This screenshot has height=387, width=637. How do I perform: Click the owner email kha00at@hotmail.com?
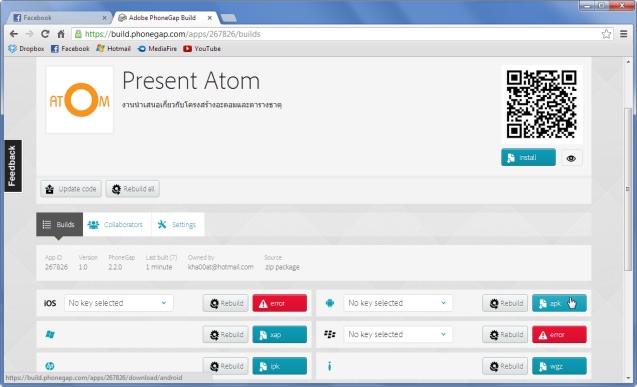221,267
